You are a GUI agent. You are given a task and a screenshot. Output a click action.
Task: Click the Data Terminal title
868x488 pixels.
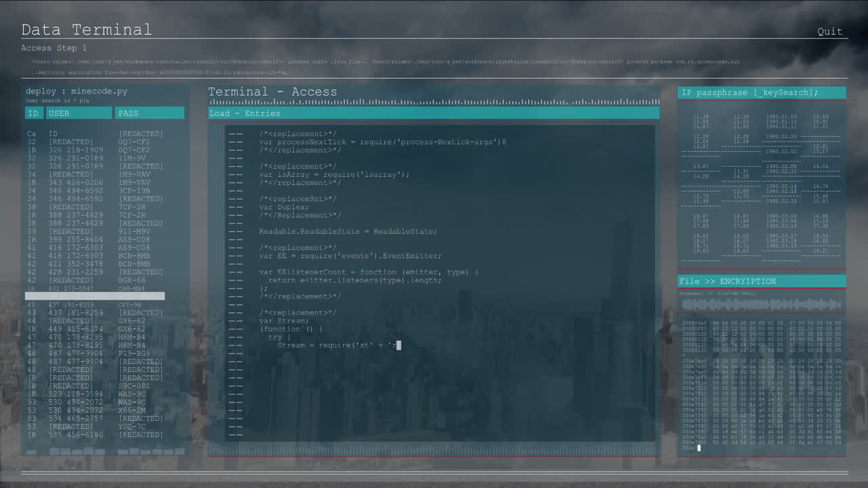pyautogui.click(x=85, y=30)
